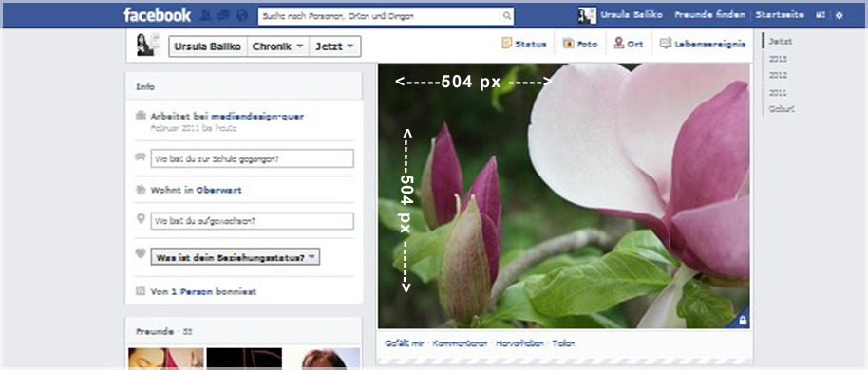Click the hometown input field

(253, 221)
